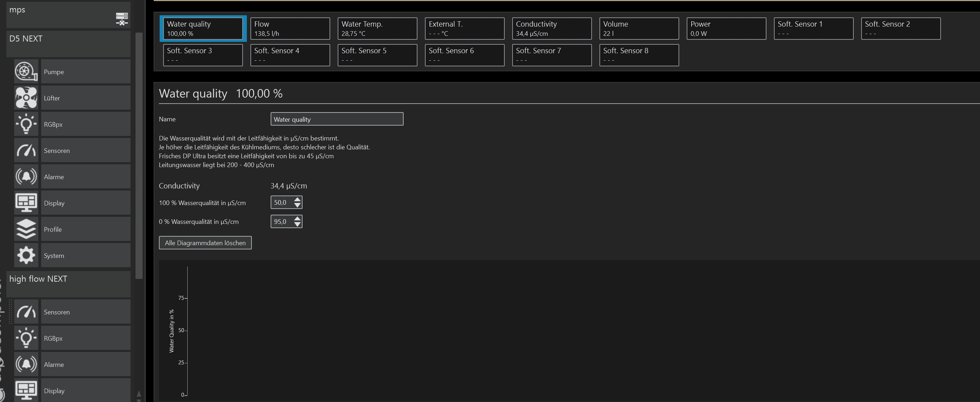Select the External T. sensor tile

click(465, 28)
